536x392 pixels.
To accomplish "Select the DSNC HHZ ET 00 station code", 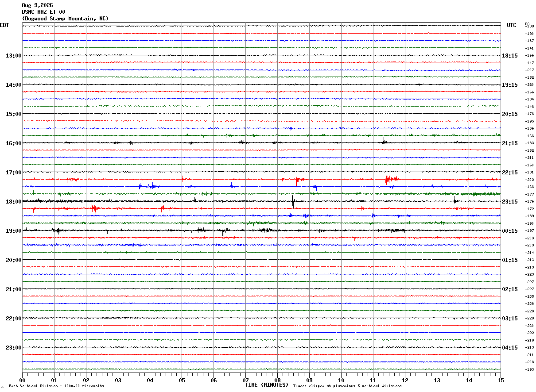I will tap(43, 12).
